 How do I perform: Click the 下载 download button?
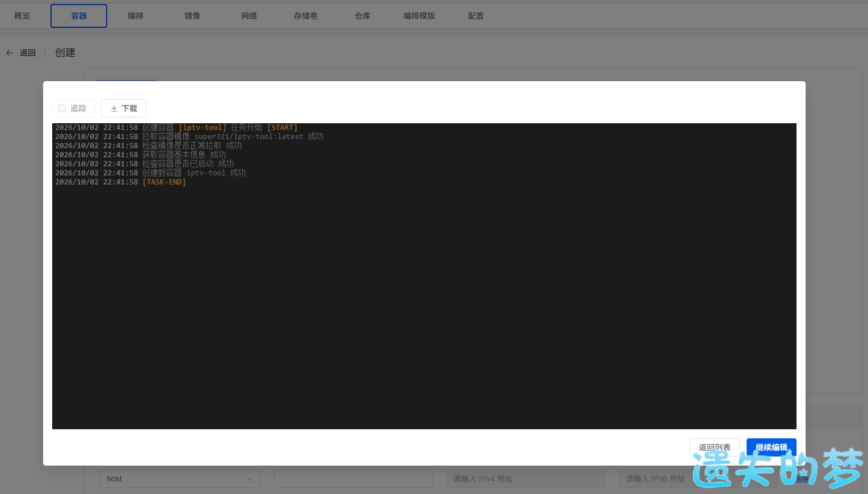click(x=124, y=108)
